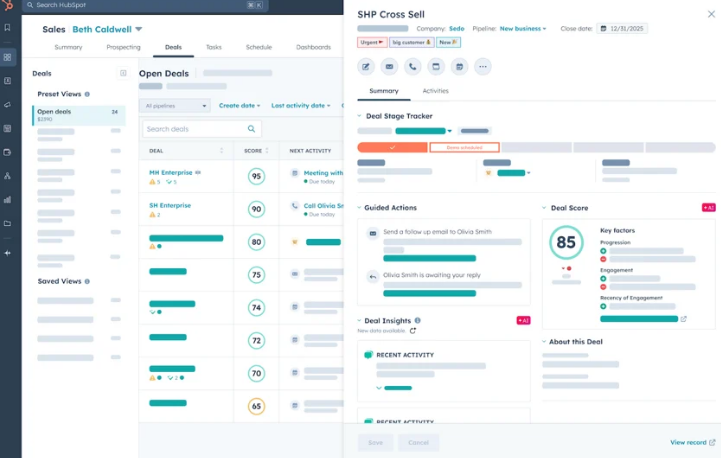Open the New business pipeline dropdown
This screenshot has height=458, width=721.
(x=523, y=29)
